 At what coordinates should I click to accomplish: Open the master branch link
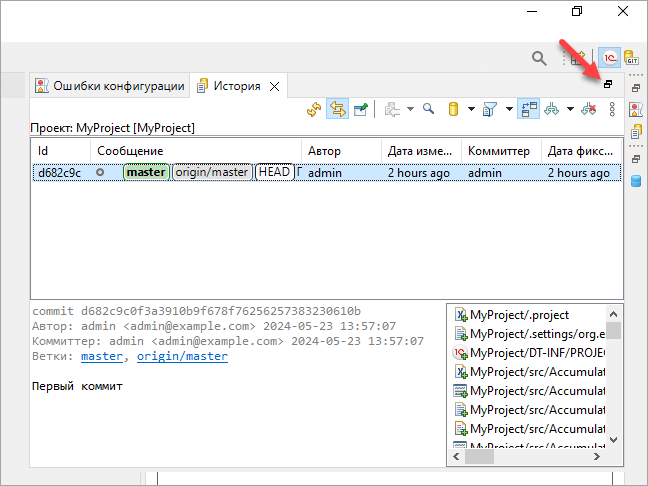(x=101, y=356)
